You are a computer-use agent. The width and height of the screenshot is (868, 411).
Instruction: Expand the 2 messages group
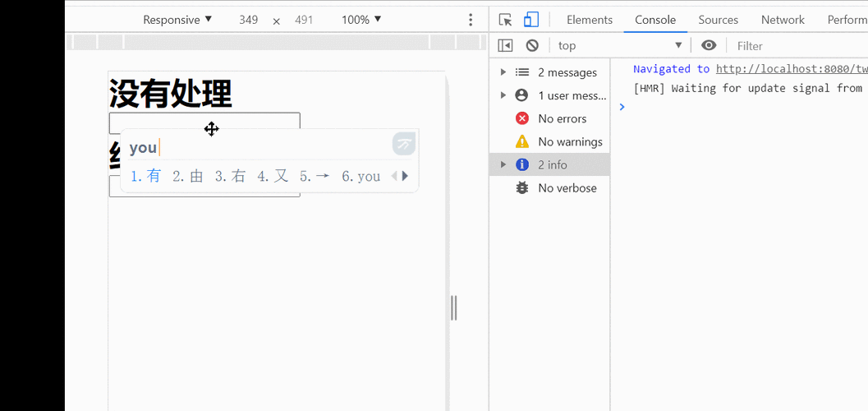click(503, 72)
